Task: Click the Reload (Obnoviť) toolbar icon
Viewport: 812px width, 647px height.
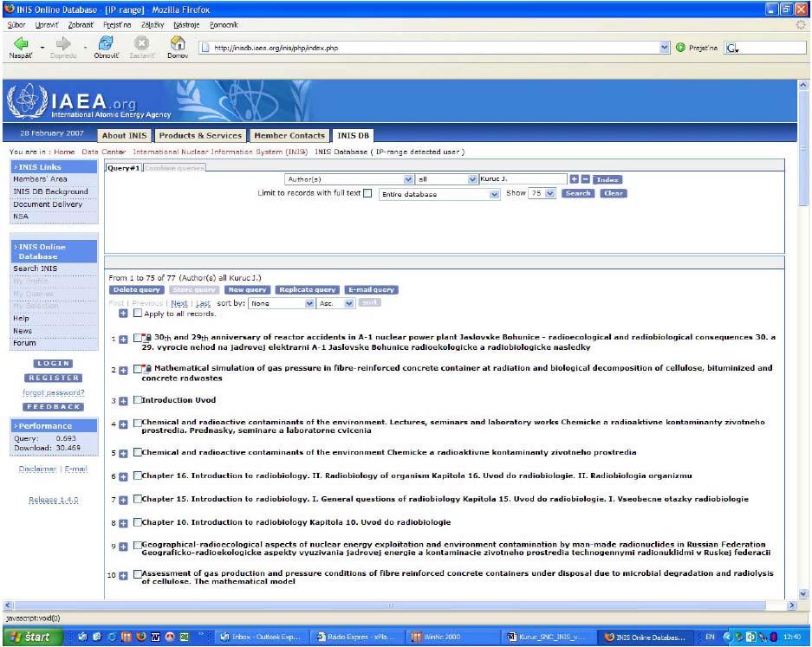Action: pos(107,43)
